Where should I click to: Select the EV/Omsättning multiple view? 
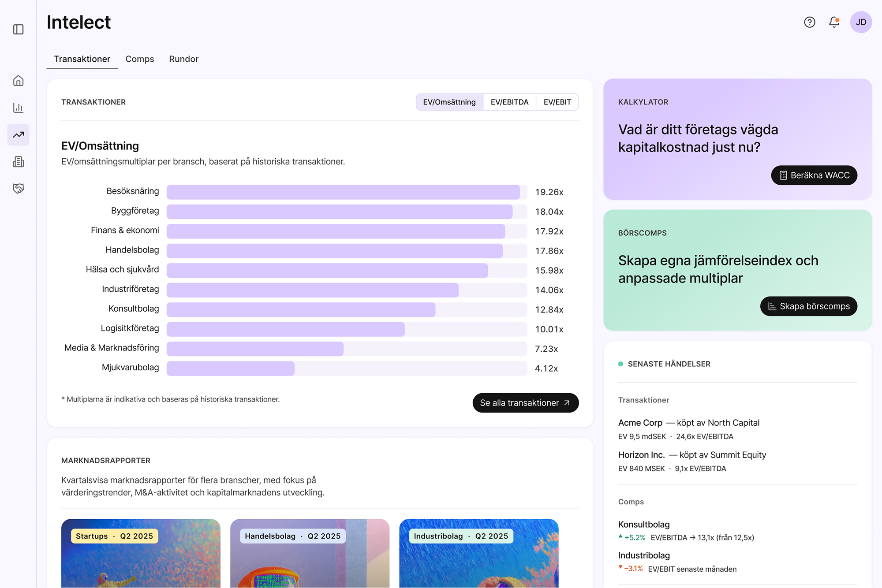(x=449, y=102)
